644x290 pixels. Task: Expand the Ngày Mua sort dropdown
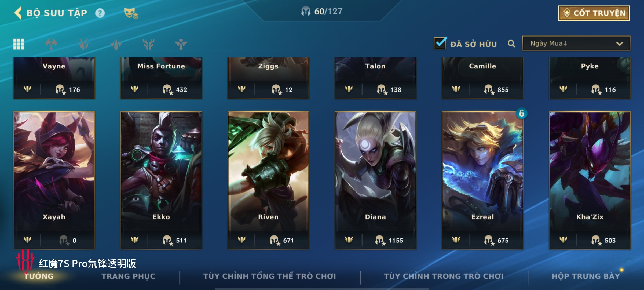pos(576,44)
